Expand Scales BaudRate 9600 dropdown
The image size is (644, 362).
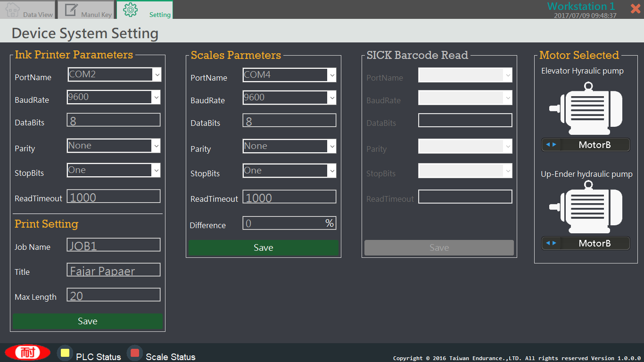coord(332,98)
